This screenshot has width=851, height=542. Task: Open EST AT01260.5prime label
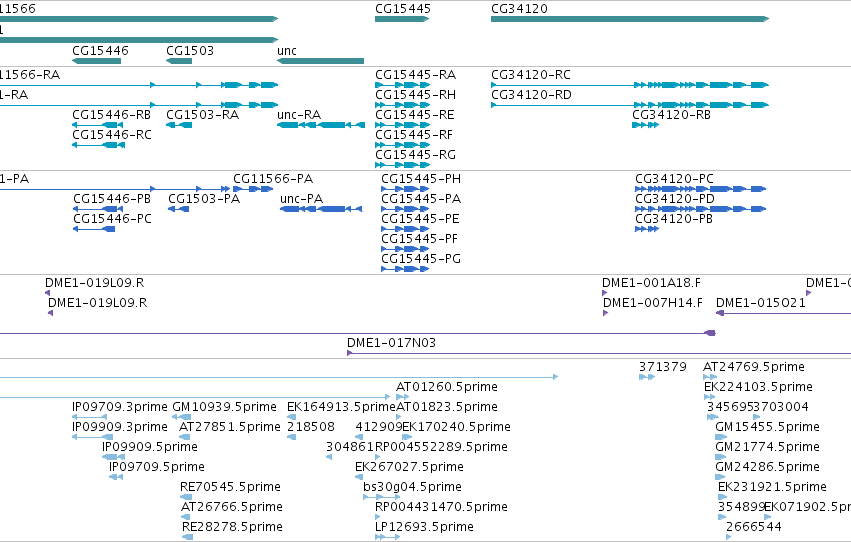coord(447,387)
